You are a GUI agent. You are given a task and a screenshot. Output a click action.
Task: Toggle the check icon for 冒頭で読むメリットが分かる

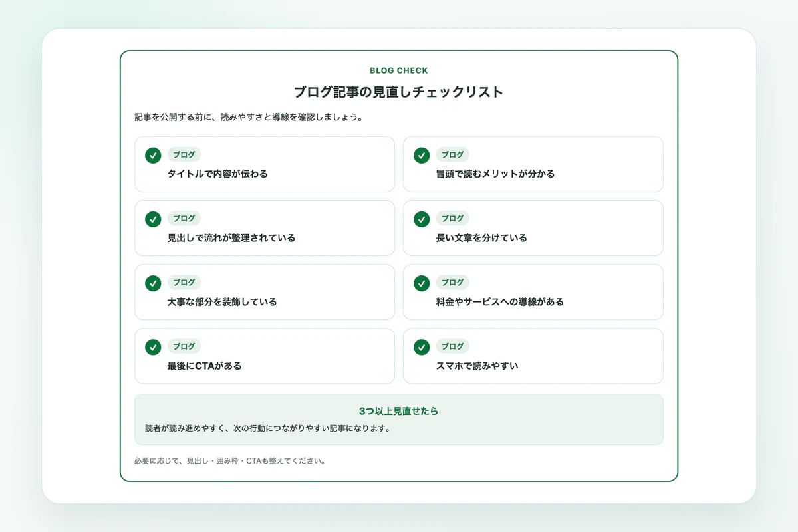tap(422, 156)
